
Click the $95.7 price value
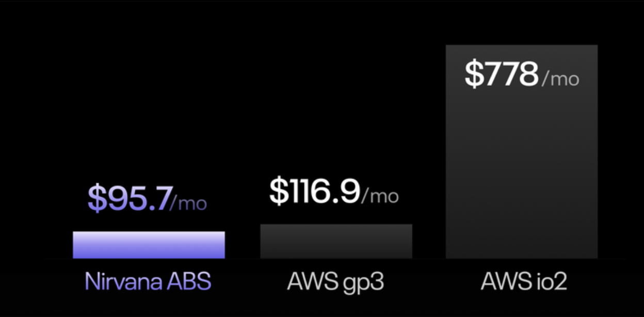[130, 199]
